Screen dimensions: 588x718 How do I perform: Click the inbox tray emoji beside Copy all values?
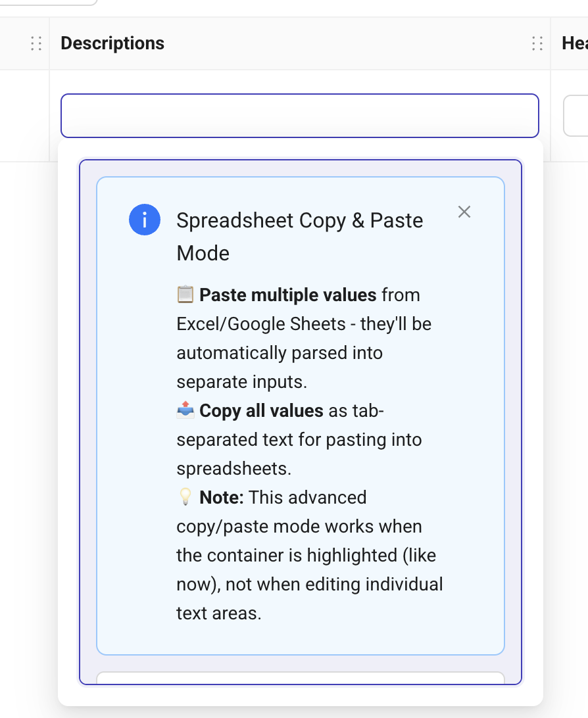click(185, 411)
